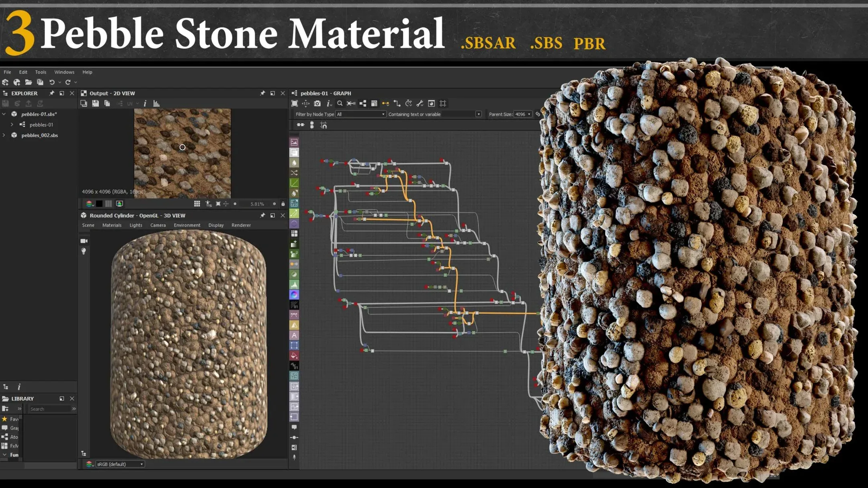Image resolution: width=868 pixels, height=488 pixels.
Task: Open the Tools menu
Action: click(41, 72)
